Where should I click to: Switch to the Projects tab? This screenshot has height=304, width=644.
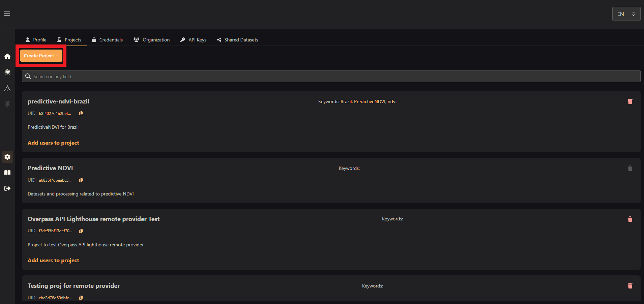(69, 40)
